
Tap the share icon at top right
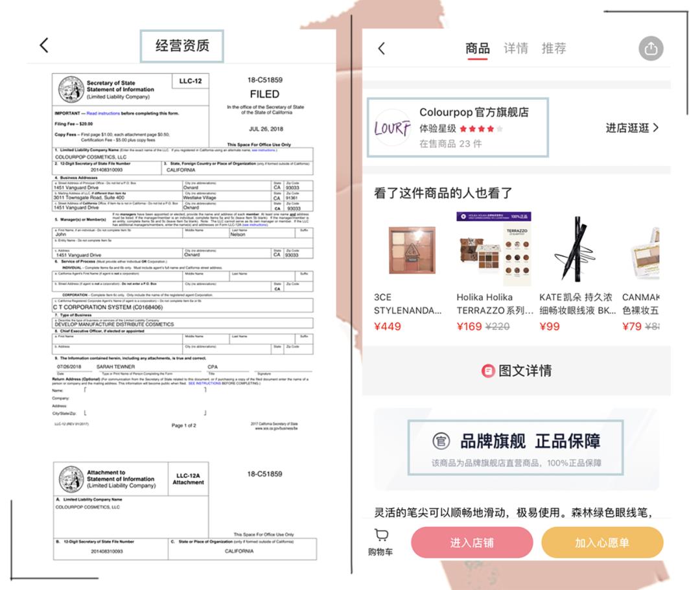(x=651, y=48)
